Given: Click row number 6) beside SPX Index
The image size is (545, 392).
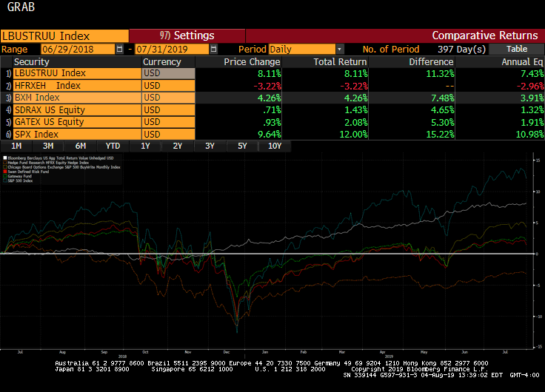Looking at the screenshot, I should pos(8,134).
